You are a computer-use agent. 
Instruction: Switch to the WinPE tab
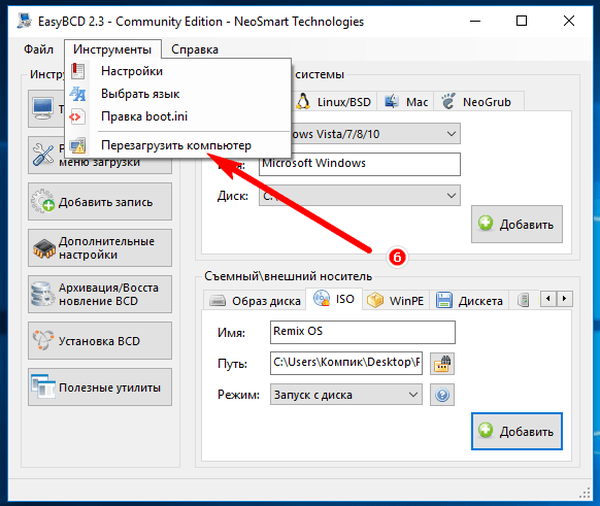pos(396,299)
